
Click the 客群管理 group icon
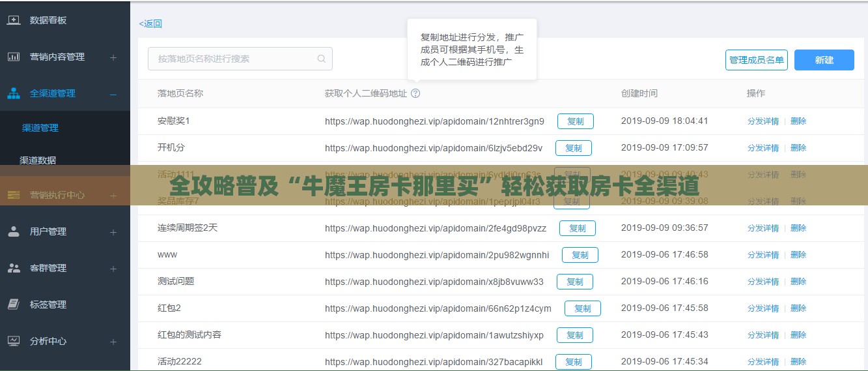(x=14, y=268)
